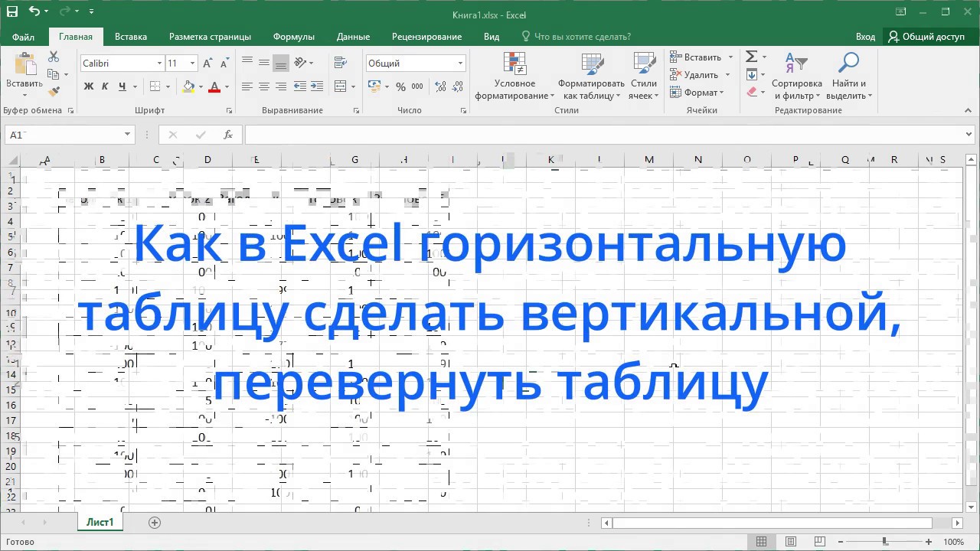The width and height of the screenshot is (980, 551).
Task: Align text to bottom icon
Action: [281, 63]
